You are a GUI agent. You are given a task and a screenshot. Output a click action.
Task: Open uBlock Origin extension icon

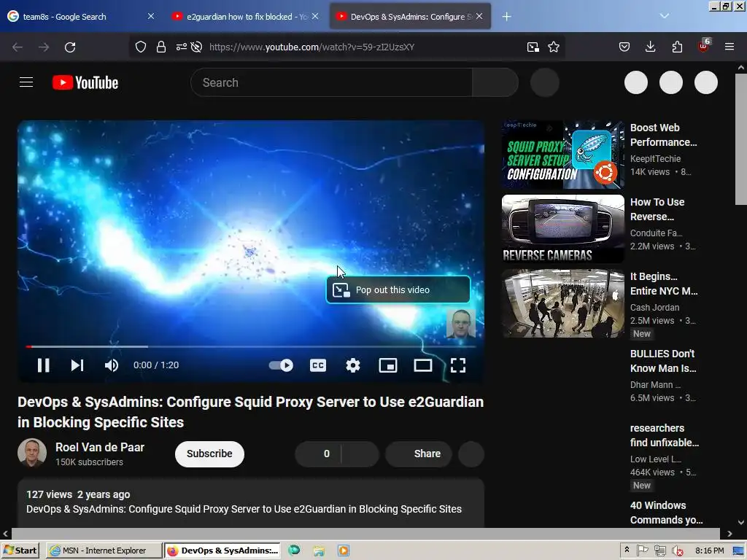point(704,46)
